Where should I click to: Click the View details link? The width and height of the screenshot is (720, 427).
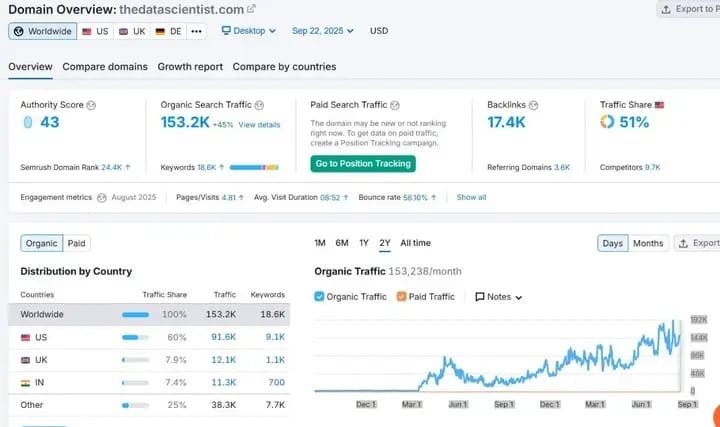click(x=259, y=125)
